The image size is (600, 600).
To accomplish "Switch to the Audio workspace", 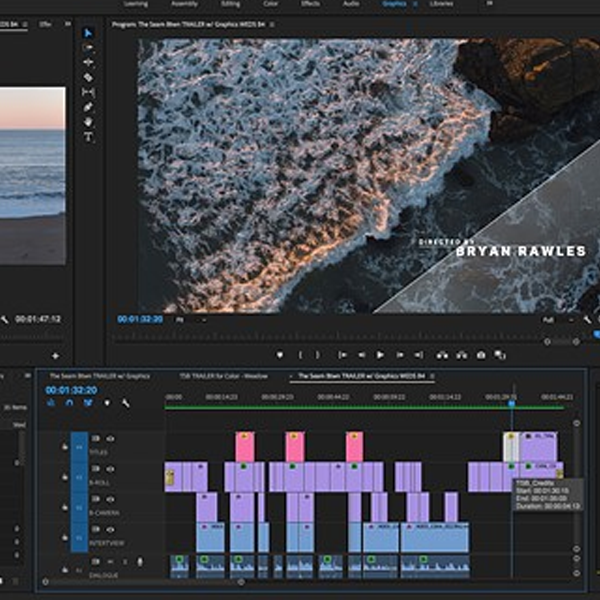I will (x=350, y=4).
